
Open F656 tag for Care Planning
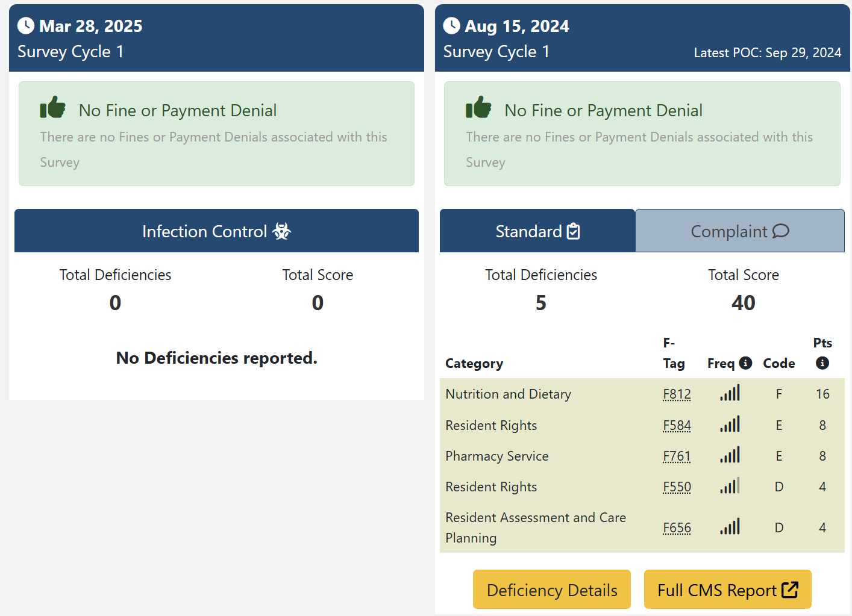677,528
